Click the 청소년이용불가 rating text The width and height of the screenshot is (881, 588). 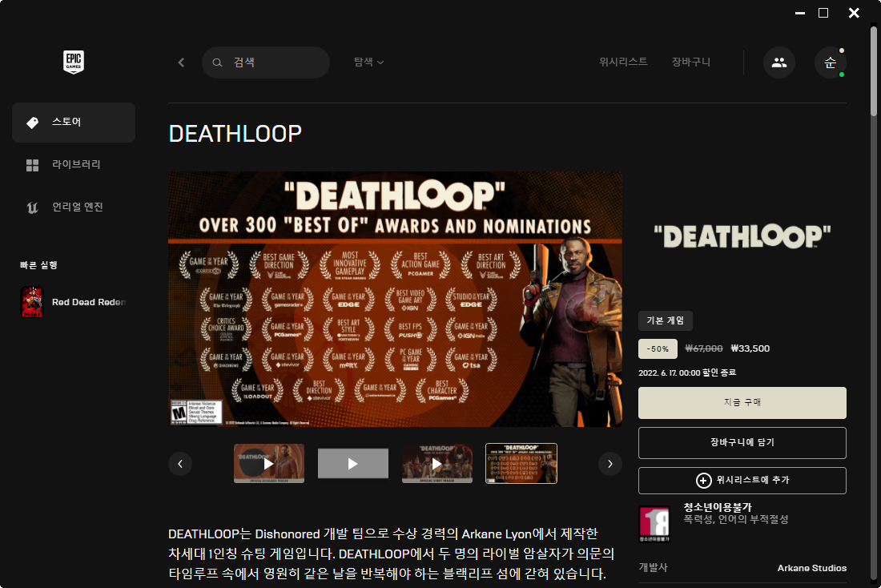point(718,507)
